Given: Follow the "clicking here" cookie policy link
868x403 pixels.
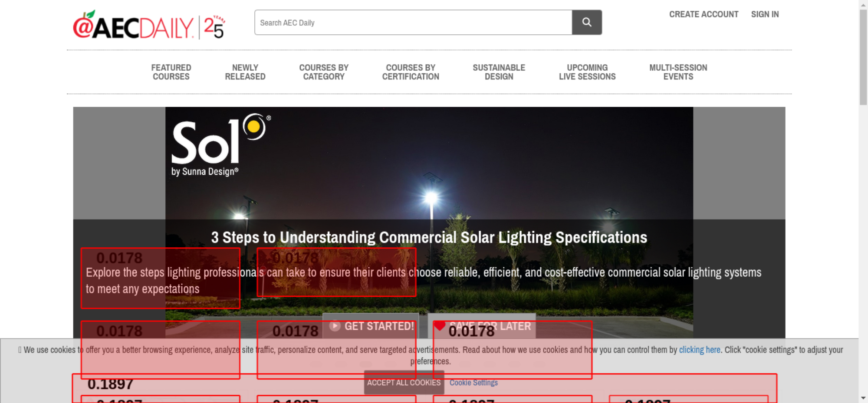Looking at the screenshot, I should (x=699, y=350).
